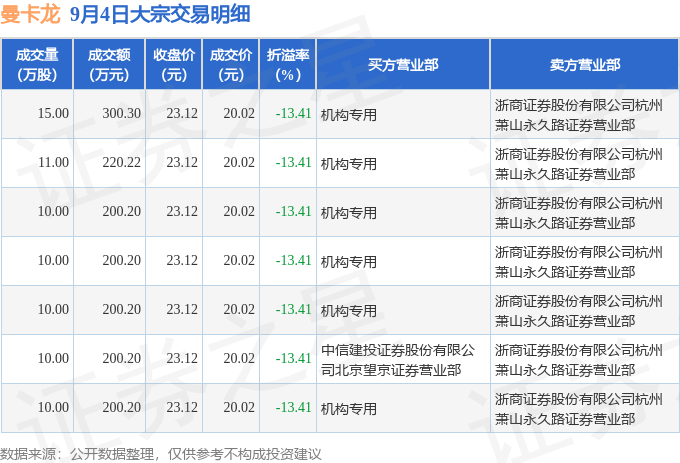Click the 买方营业部 column header
Image resolution: width=680 pixels, height=463 pixels.
403,65
